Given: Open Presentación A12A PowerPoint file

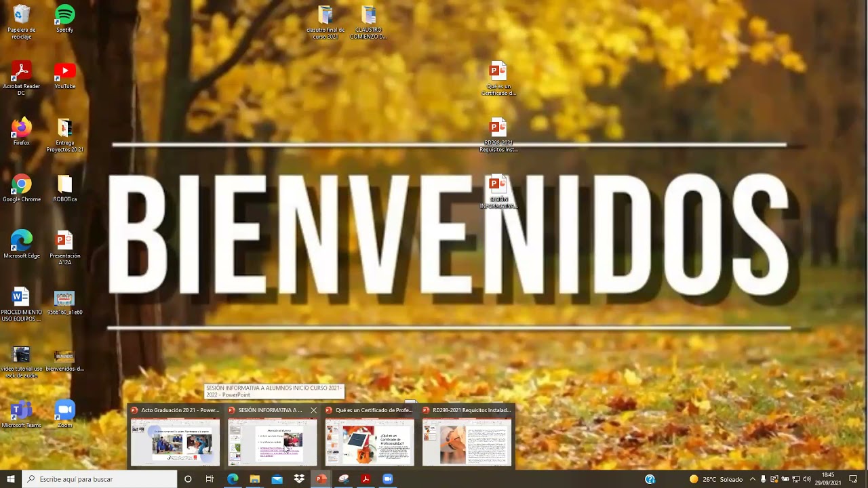Looking at the screenshot, I should [64, 247].
